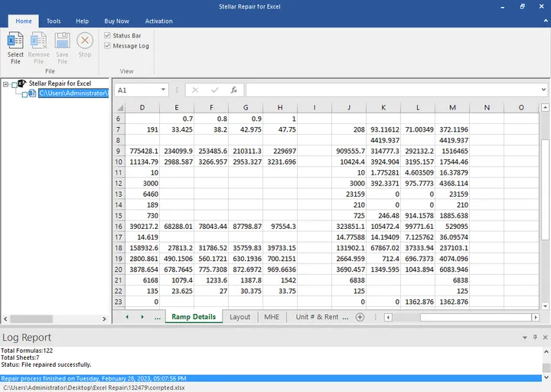This screenshot has height=392, width=551.
Task: Add a new sheet with plus icon
Action: pyautogui.click(x=360, y=317)
